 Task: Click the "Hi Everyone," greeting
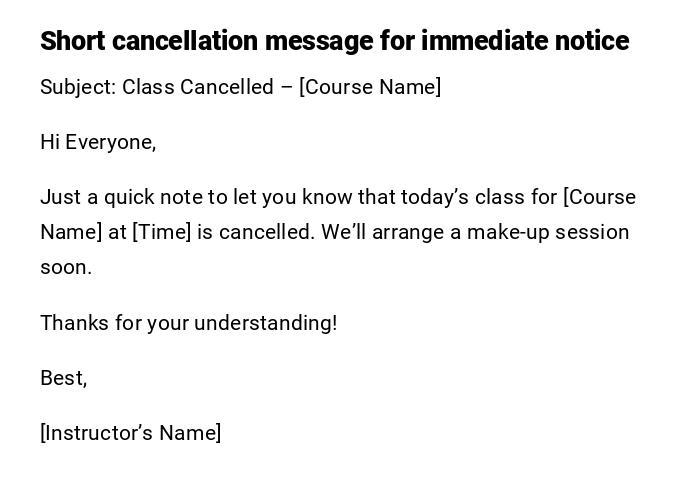pyautogui.click(x=98, y=142)
